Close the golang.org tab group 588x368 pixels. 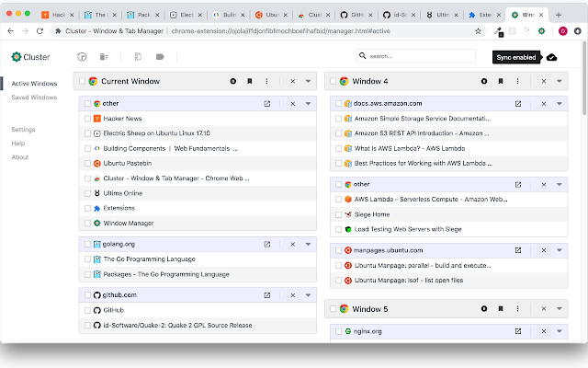click(x=293, y=244)
